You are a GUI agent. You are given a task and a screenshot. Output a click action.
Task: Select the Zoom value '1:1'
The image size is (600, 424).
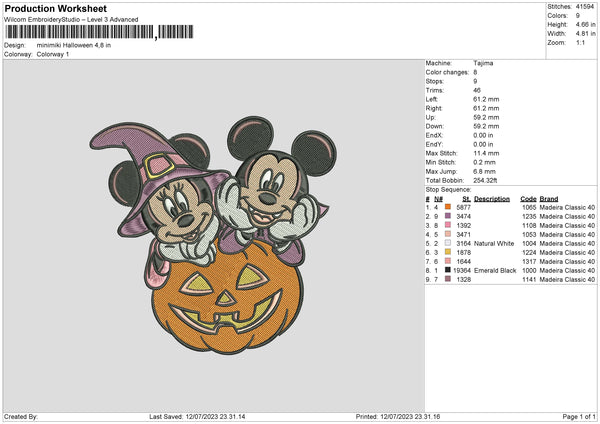point(580,42)
